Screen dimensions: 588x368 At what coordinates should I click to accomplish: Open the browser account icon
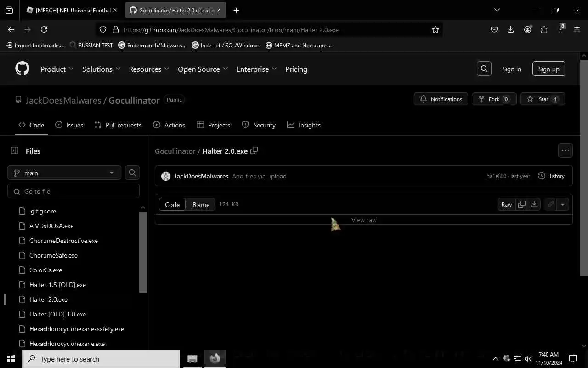527,29
